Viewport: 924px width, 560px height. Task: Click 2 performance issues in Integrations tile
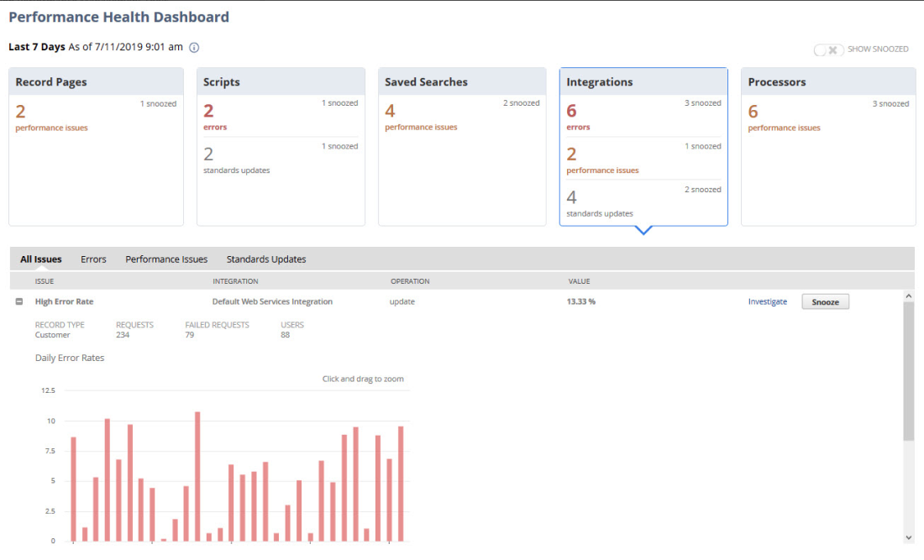(601, 160)
